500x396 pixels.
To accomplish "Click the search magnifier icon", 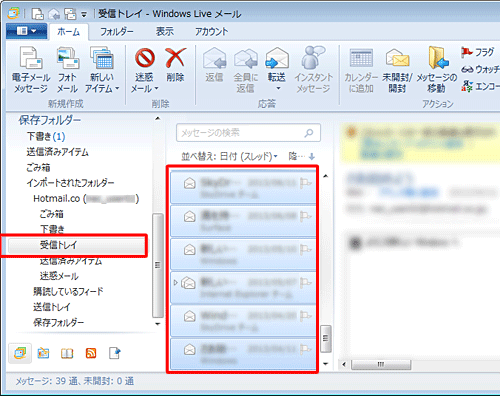I will tap(309, 133).
